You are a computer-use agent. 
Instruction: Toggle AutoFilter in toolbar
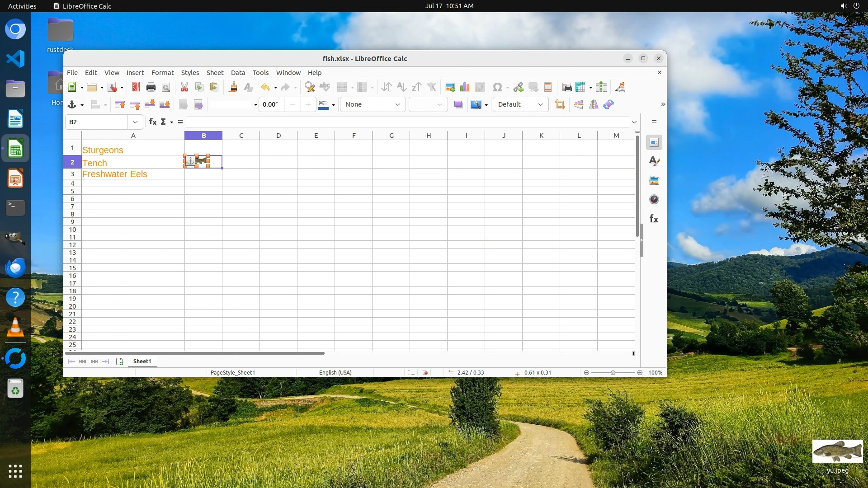(431, 87)
